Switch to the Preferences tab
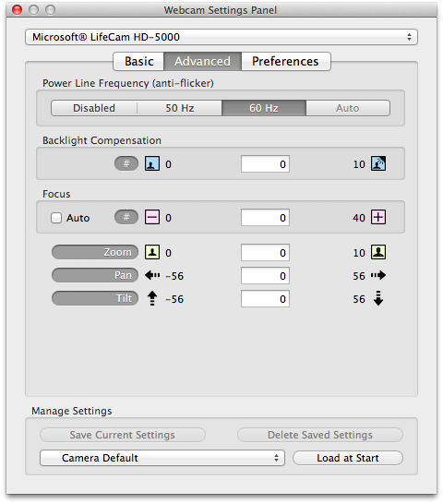Image resolution: width=443 pixels, height=504 pixels. [285, 62]
